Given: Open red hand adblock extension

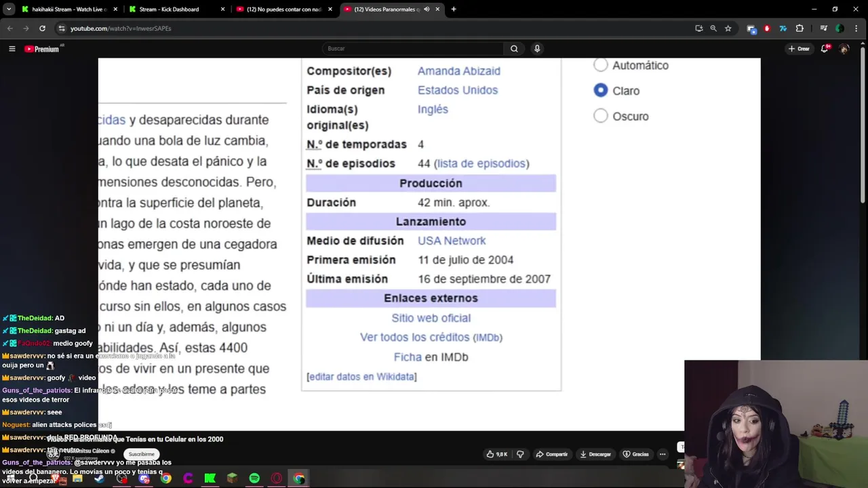Looking at the screenshot, I should [x=767, y=28].
